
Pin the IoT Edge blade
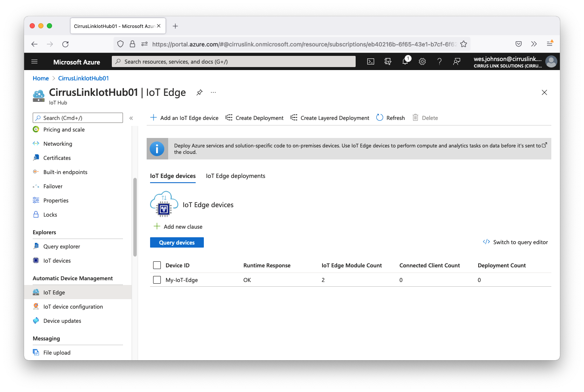[x=200, y=92]
